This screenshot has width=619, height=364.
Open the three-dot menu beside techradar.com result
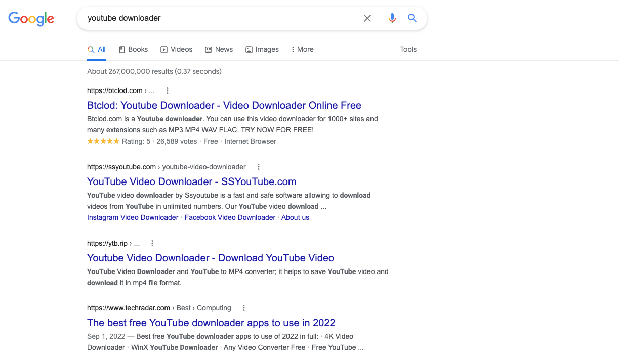(x=243, y=307)
